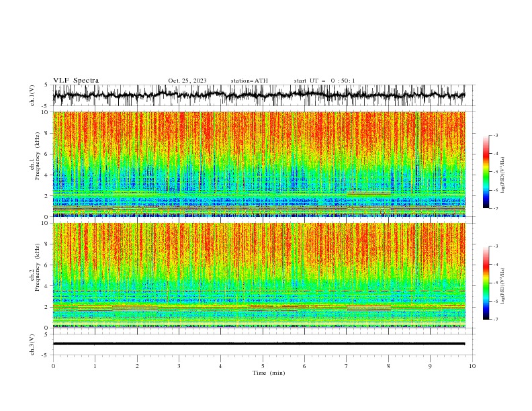532x411 pixels.
Task: Select the date label "Oct. 25, 2023"
Action: pyautogui.click(x=187, y=81)
